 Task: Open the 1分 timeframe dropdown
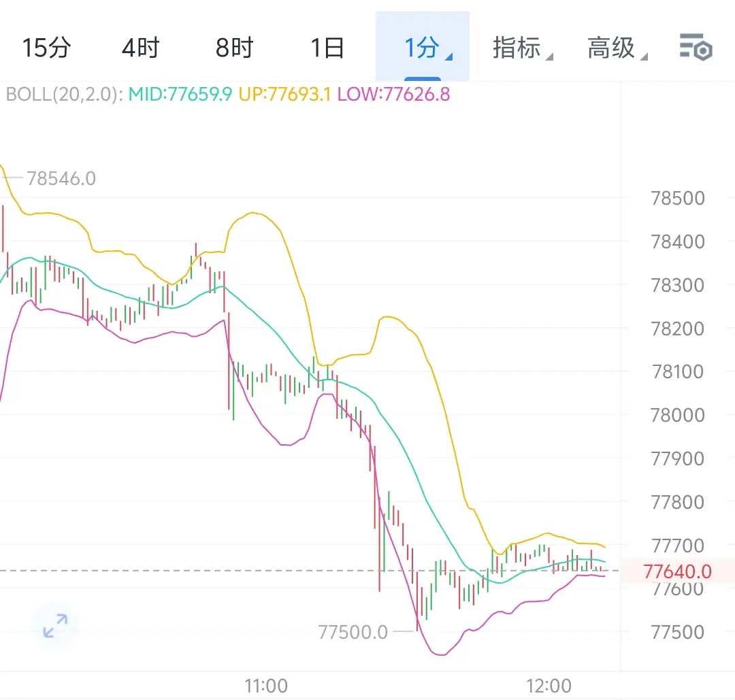[423, 47]
